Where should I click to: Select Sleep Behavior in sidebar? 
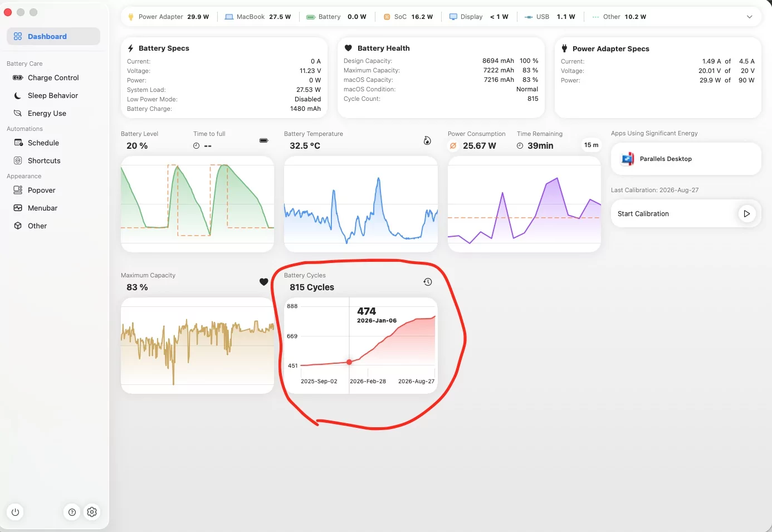53,95
